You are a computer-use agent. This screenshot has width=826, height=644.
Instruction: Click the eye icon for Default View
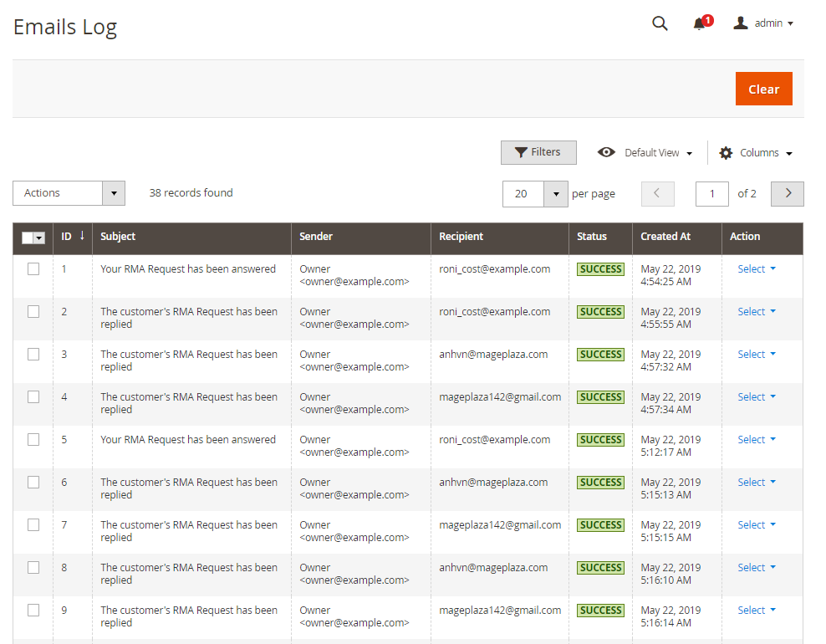tap(606, 152)
